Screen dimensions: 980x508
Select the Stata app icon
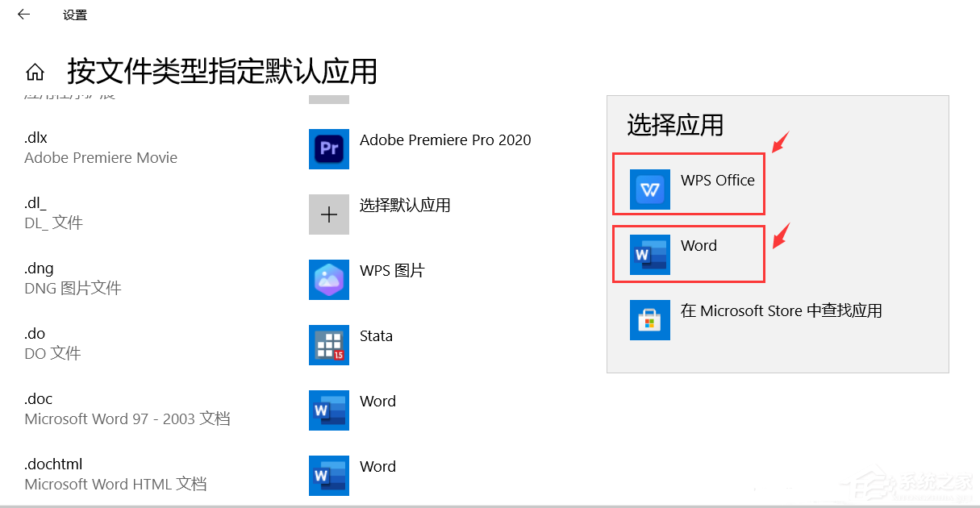328,345
